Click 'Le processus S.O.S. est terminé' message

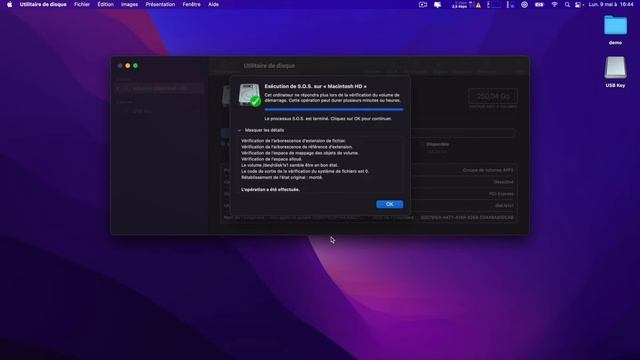[328, 119]
